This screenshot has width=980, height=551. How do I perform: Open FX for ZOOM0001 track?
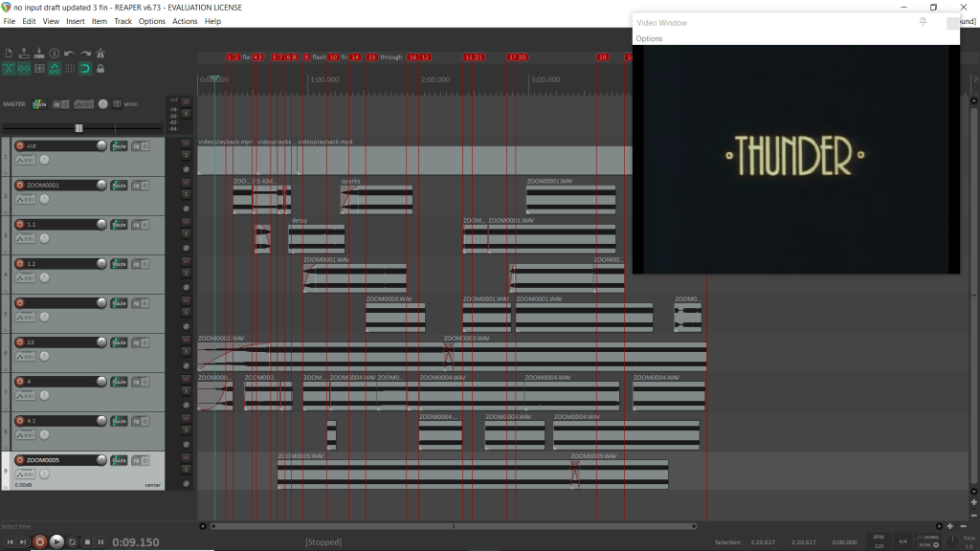click(x=136, y=186)
